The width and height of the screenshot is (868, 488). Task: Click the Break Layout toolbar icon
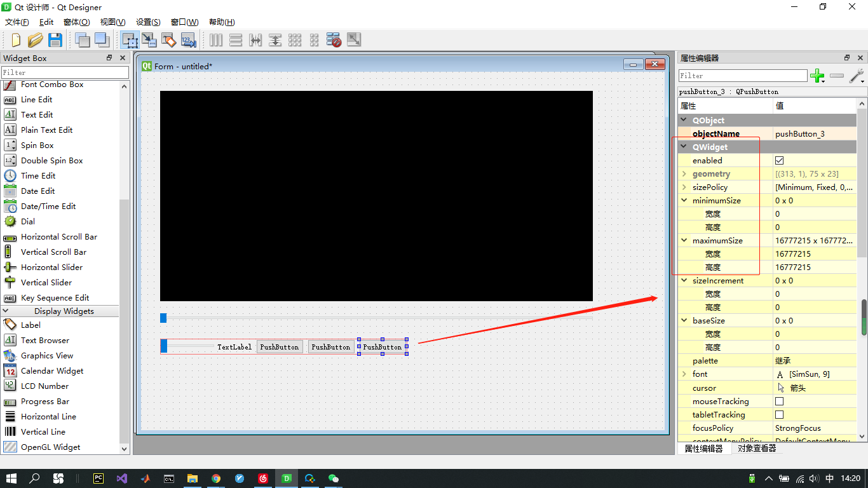click(x=334, y=39)
